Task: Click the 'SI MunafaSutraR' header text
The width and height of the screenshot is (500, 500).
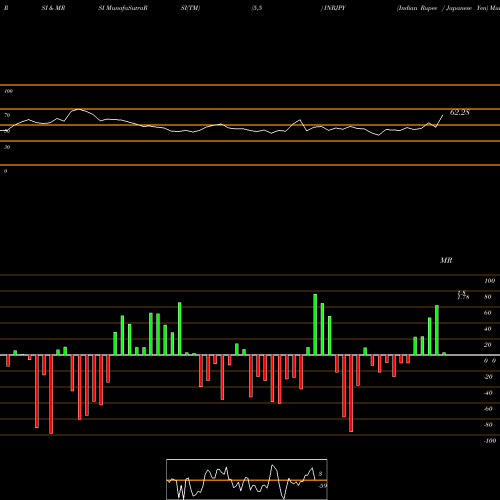Action: pyautogui.click(x=123, y=8)
